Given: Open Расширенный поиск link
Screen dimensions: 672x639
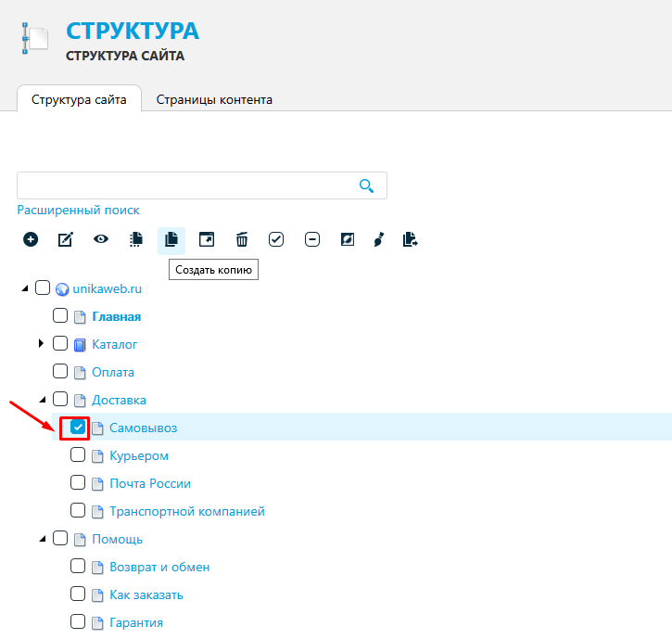Looking at the screenshot, I should tap(78, 211).
